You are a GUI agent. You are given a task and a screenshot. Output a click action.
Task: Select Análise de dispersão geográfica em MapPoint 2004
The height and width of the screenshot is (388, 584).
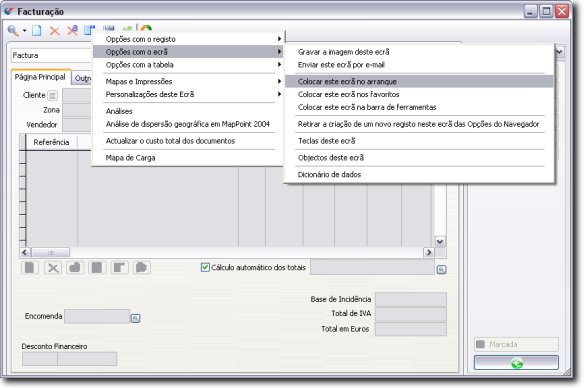pos(188,124)
